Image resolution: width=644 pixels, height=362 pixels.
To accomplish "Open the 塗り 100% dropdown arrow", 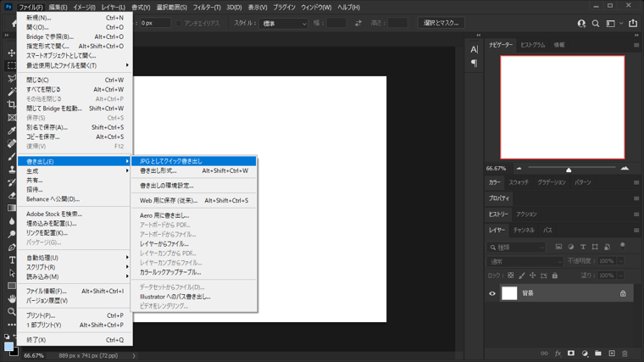I will tap(620, 276).
